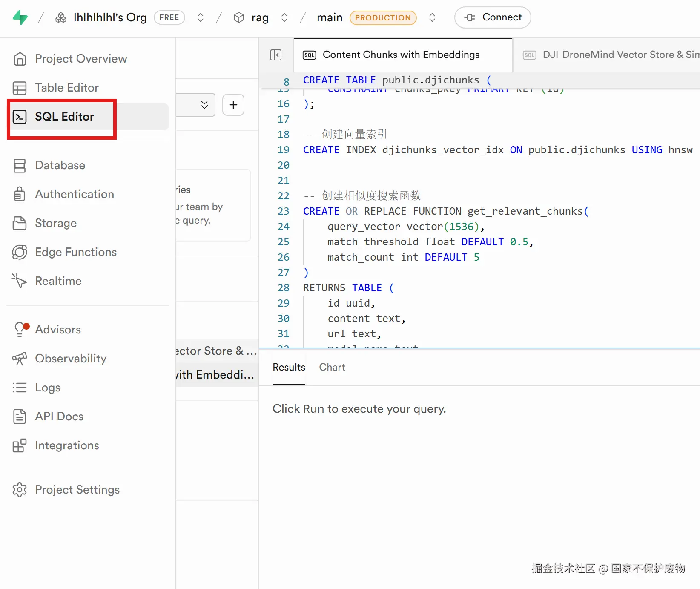This screenshot has height=589, width=700.
Task: Open Table Editor from sidebar
Action: coord(66,88)
